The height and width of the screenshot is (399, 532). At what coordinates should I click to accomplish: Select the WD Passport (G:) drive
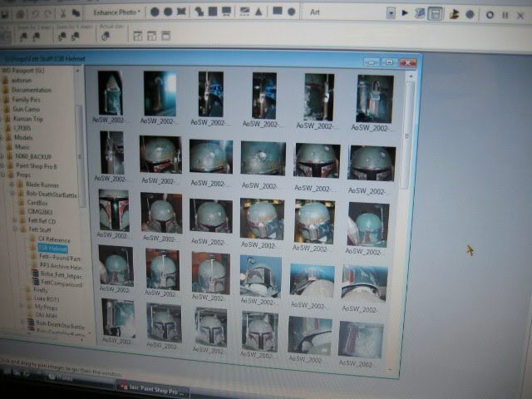(x=22, y=71)
